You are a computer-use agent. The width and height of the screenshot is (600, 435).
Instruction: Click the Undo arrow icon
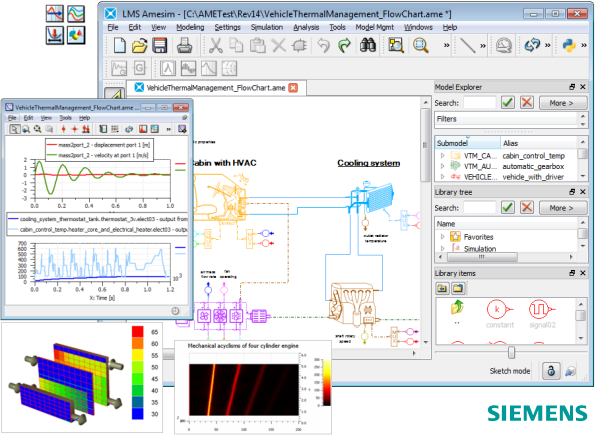point(323,46)
